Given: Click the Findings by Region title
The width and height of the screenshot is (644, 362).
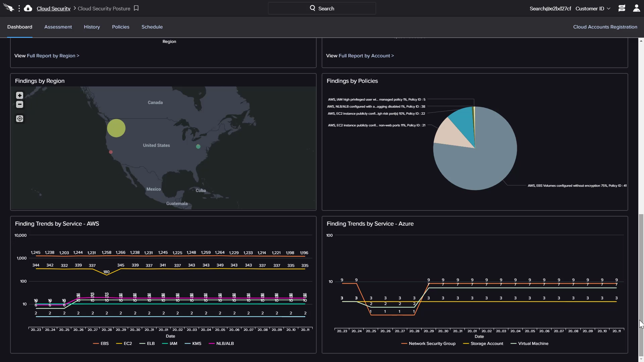Looking at the screenshot, I should [x=40, y=81].
